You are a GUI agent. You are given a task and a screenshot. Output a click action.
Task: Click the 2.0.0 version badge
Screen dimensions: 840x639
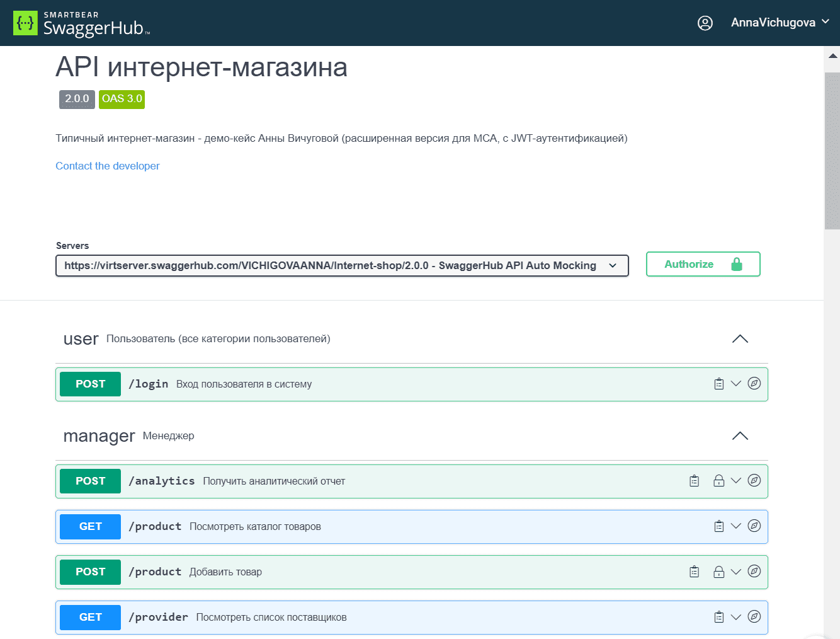[77, 99]
